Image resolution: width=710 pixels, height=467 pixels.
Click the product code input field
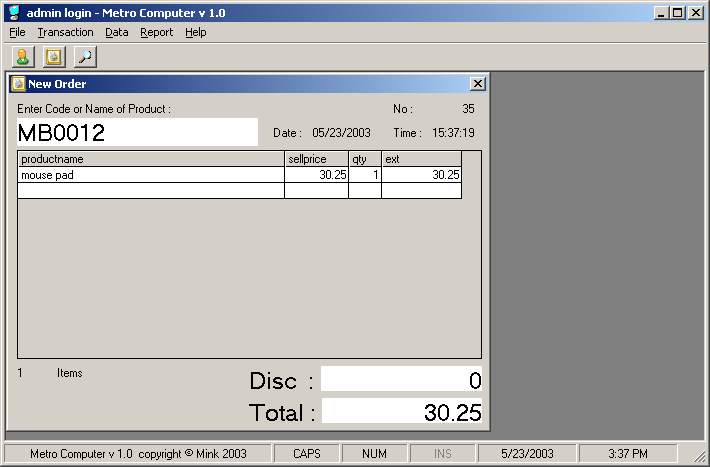pyautogui.click(x=137, y=132)
